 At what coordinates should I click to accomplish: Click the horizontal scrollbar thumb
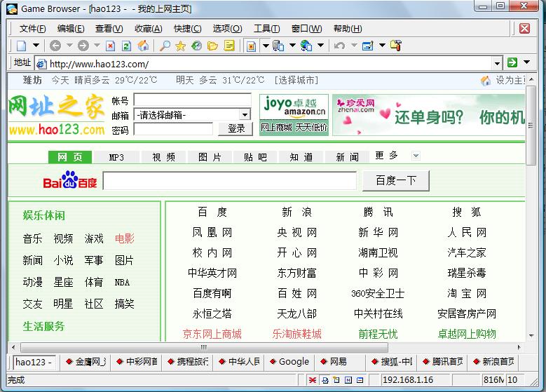click(x=204, y=347)
